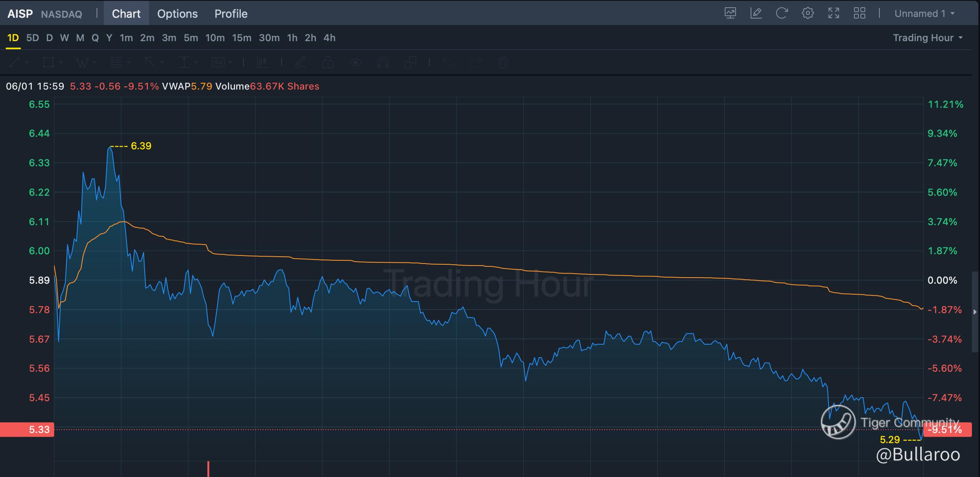Toggle the drawing lock icon
980x477 pixels.
click(328, 62)
